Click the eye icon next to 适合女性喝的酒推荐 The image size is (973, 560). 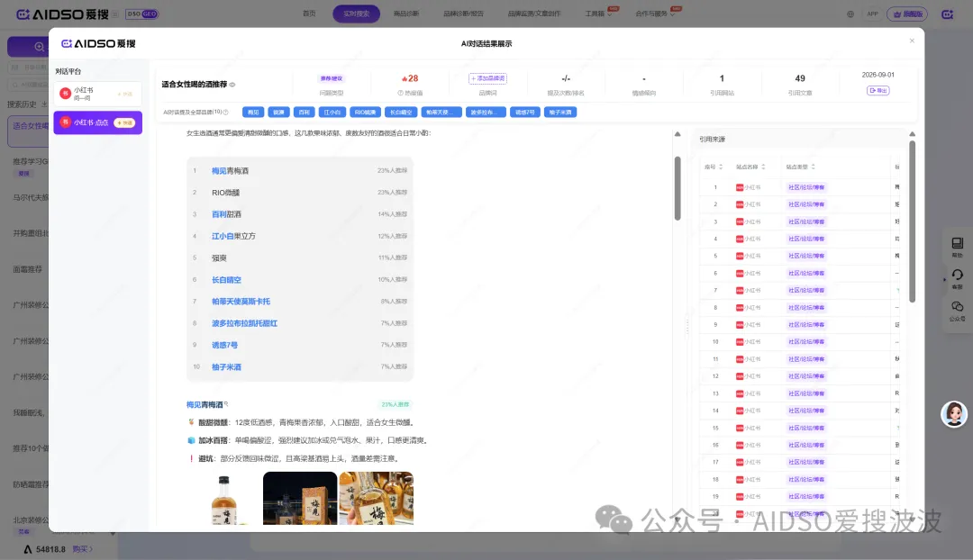232,85
